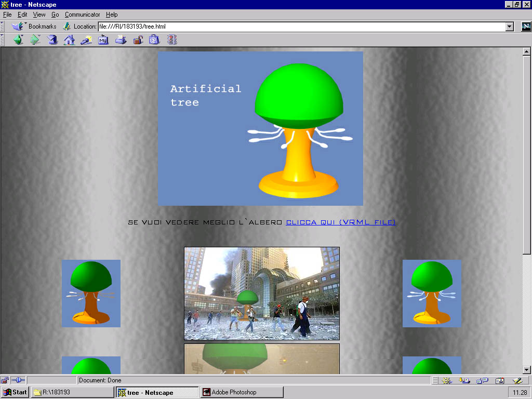
Task: Click the taskbar clock showing 11.28
Action: tap(520, 393)
